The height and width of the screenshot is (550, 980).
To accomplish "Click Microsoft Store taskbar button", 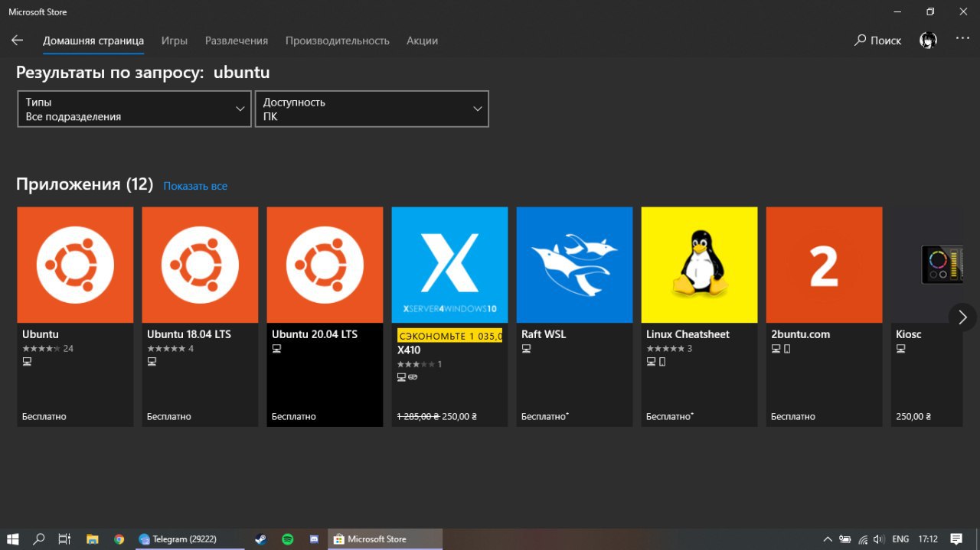I will click(x=385, y=539).
